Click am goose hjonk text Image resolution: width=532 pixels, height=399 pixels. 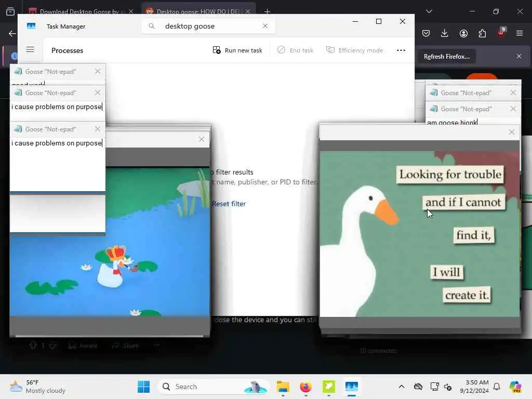(452, 122)
